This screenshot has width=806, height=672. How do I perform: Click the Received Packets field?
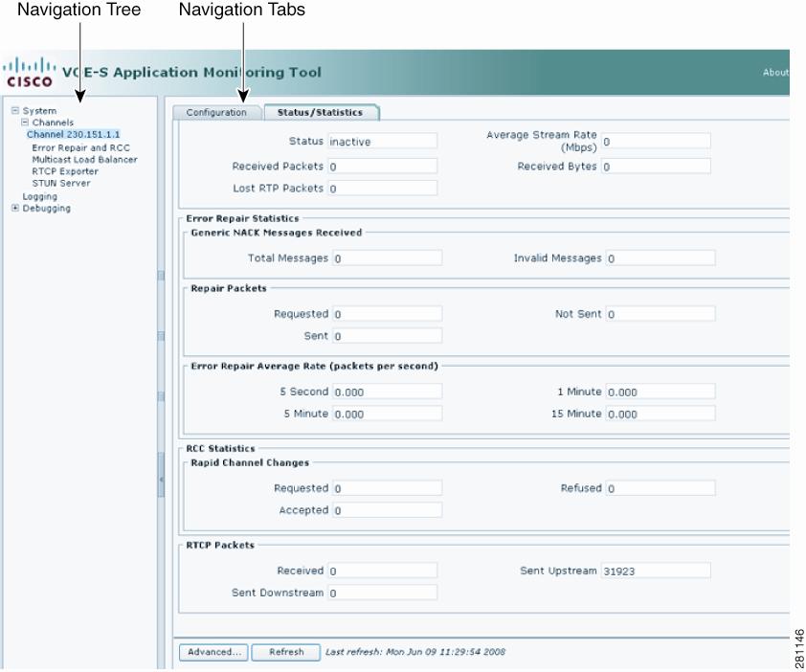click(x=383, y=167)
